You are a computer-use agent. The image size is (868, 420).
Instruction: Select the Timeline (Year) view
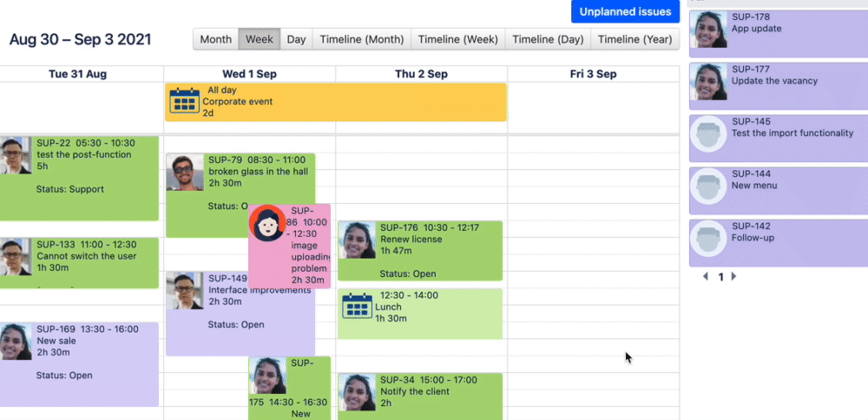tap(635, 39)
